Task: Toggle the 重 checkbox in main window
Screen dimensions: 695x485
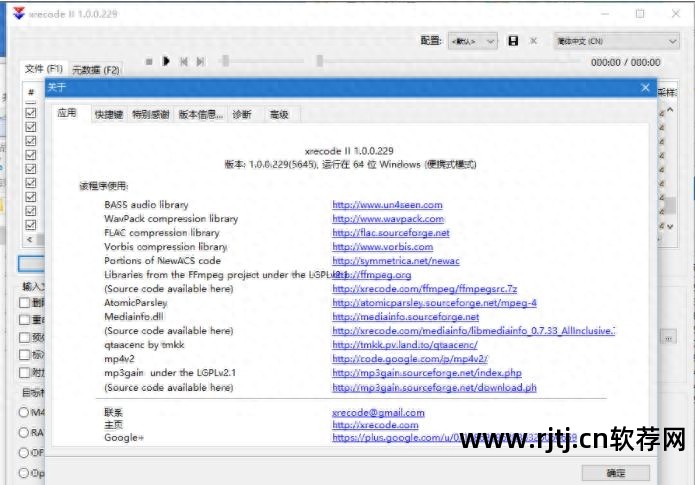Action: [x=24, y=320]
